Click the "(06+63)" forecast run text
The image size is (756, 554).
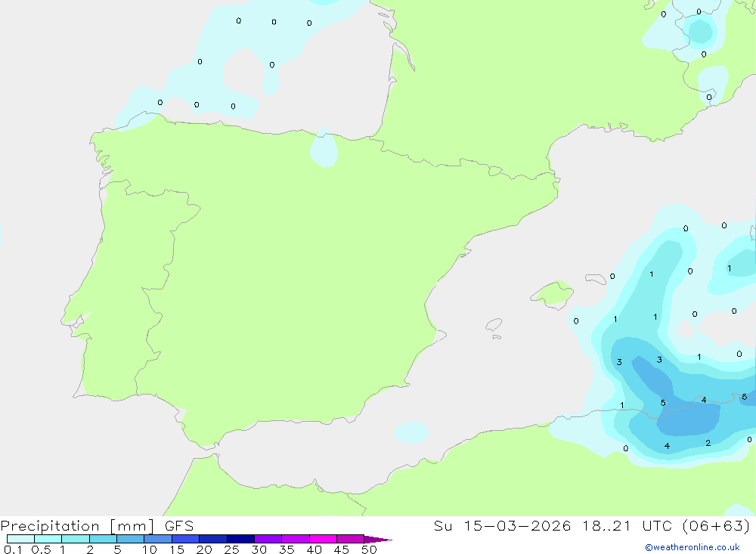[x=717, y=526]
